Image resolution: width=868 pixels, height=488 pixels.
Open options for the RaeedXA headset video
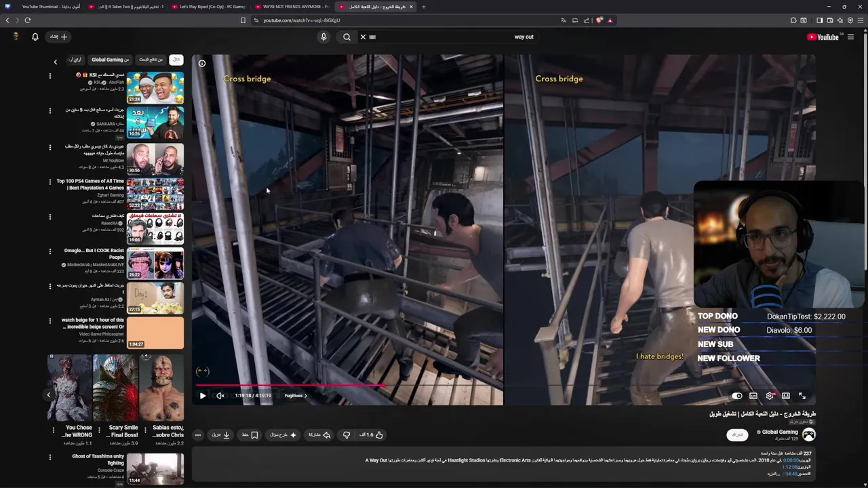click(x=50, y=217)
